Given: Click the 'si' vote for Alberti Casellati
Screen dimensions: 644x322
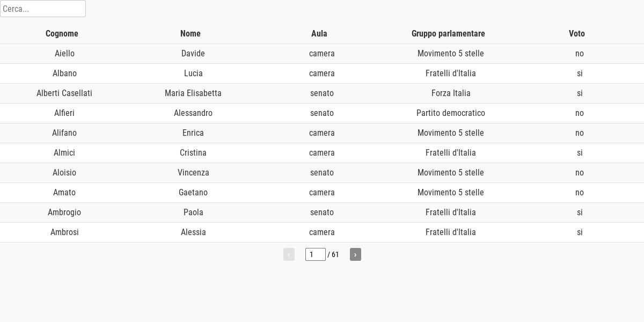Looking at the screenshot, I should pos(580,93).
